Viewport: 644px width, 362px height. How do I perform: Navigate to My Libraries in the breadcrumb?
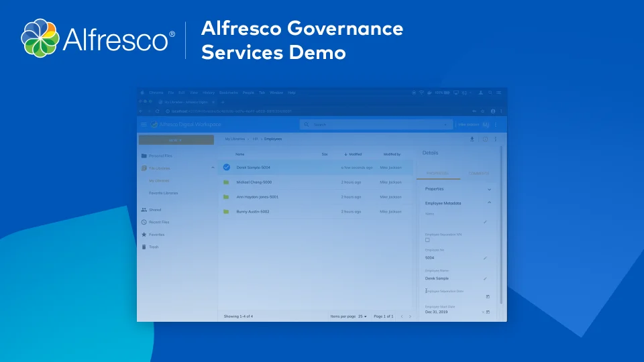235,139
